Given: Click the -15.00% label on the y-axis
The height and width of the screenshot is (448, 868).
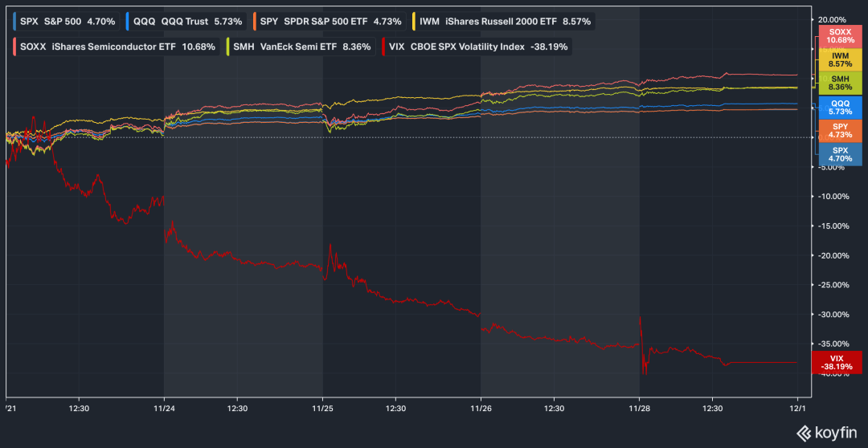Looking at the screenshot, I should [833, 226].
